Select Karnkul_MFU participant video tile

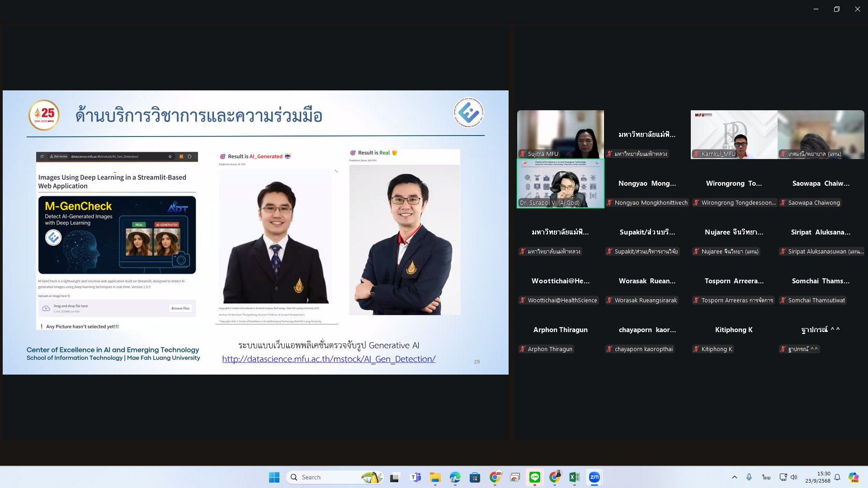tap(734, 134)
